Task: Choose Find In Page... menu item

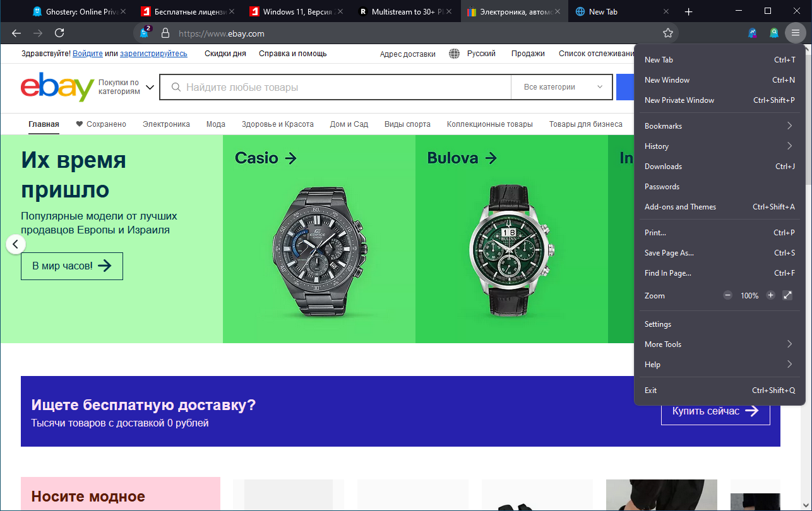Action: 720,273
